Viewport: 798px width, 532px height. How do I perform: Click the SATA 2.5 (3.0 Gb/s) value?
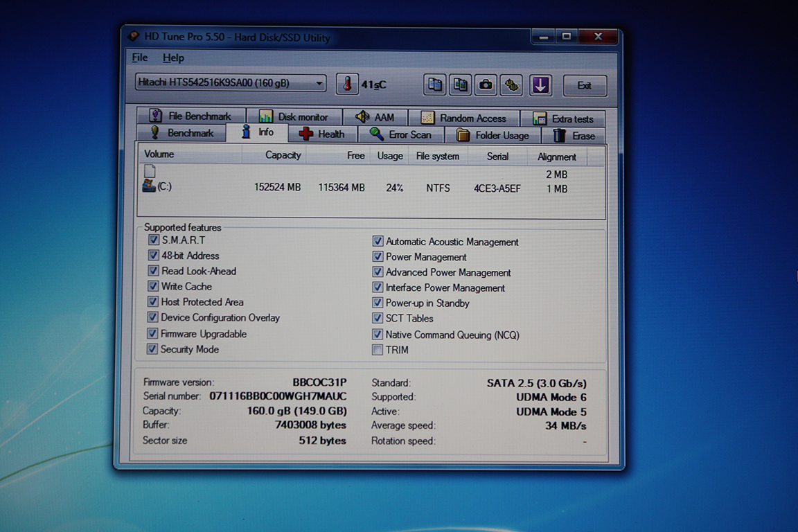[x=536, y=383]
